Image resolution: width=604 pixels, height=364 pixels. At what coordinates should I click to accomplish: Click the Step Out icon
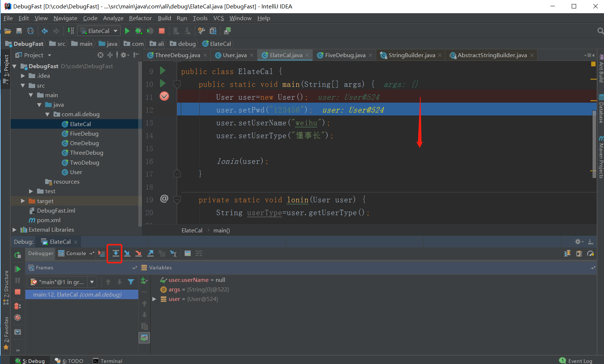coord(150,253)
